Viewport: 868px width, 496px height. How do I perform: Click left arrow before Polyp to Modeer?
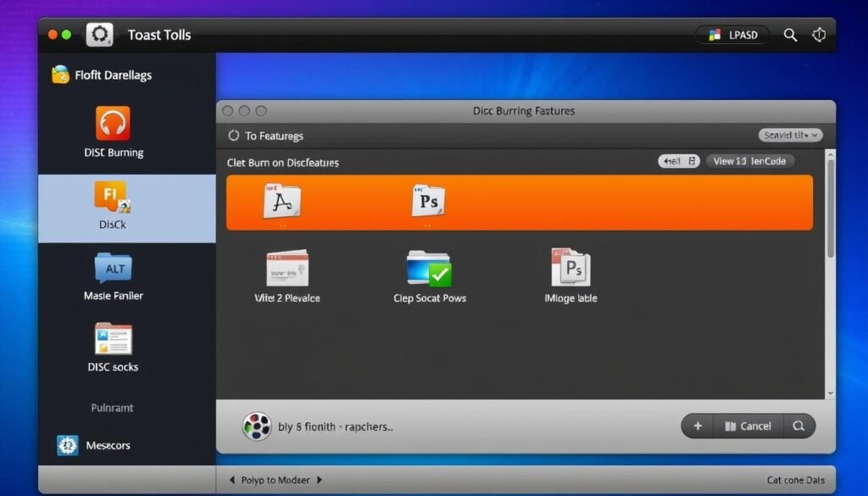[x=232, y=480]
